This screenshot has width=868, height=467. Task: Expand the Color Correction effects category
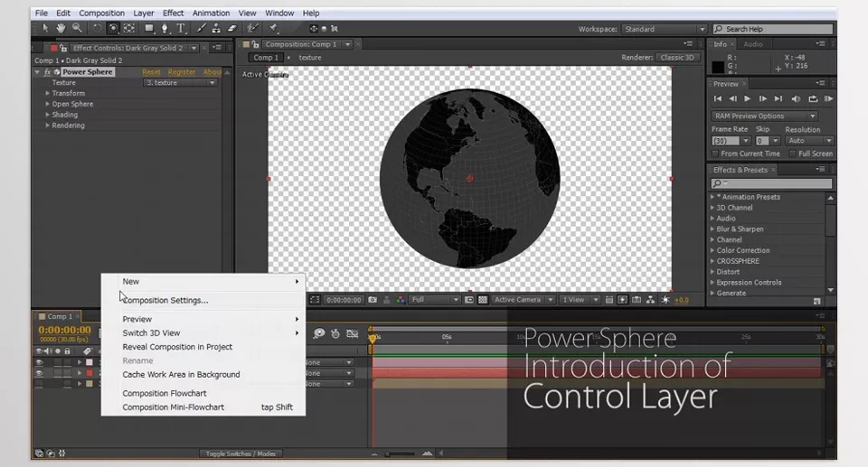point(712,250)
